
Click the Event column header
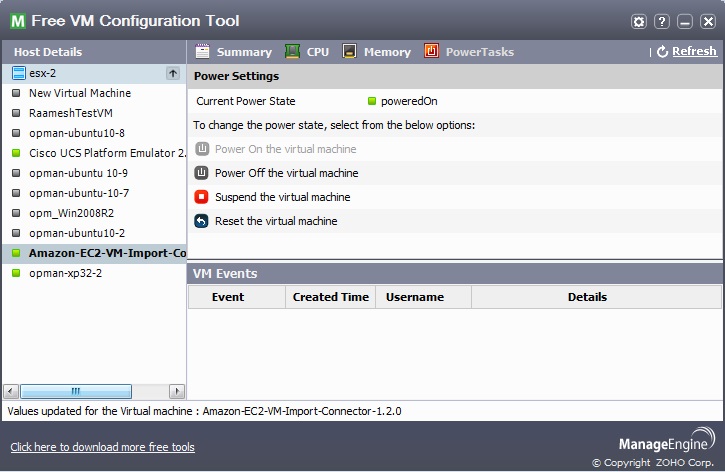click(x=237, y=297)
